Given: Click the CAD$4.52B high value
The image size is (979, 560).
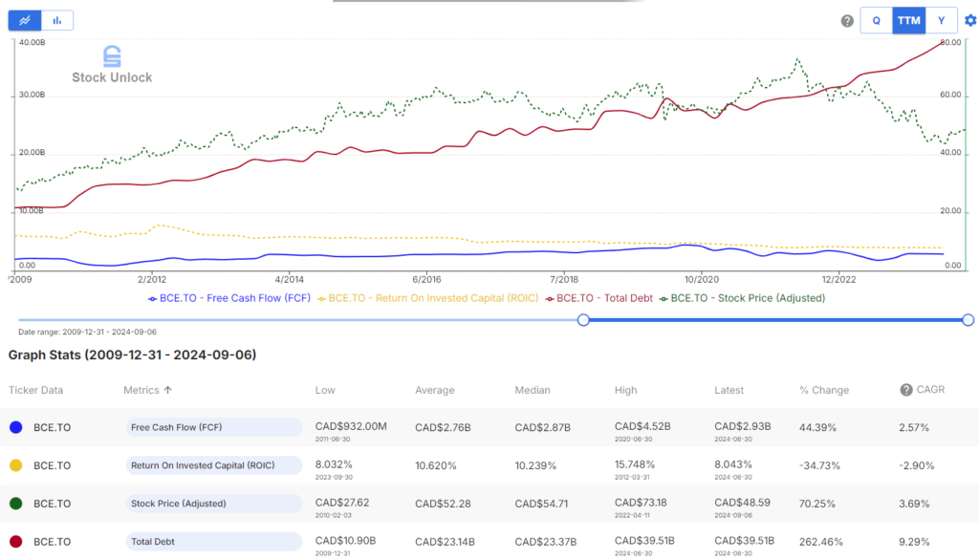Looking at the screenshot, I should point(642,426).
